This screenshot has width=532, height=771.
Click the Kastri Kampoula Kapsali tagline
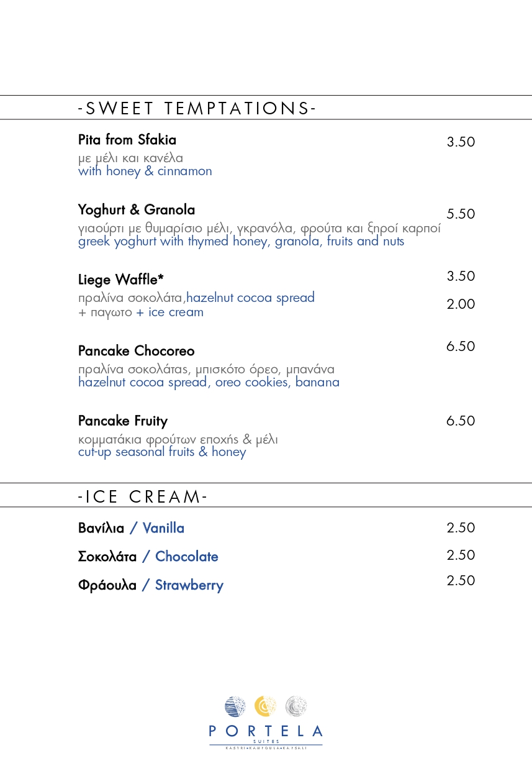pyautogui.click(x=266, y=747)
